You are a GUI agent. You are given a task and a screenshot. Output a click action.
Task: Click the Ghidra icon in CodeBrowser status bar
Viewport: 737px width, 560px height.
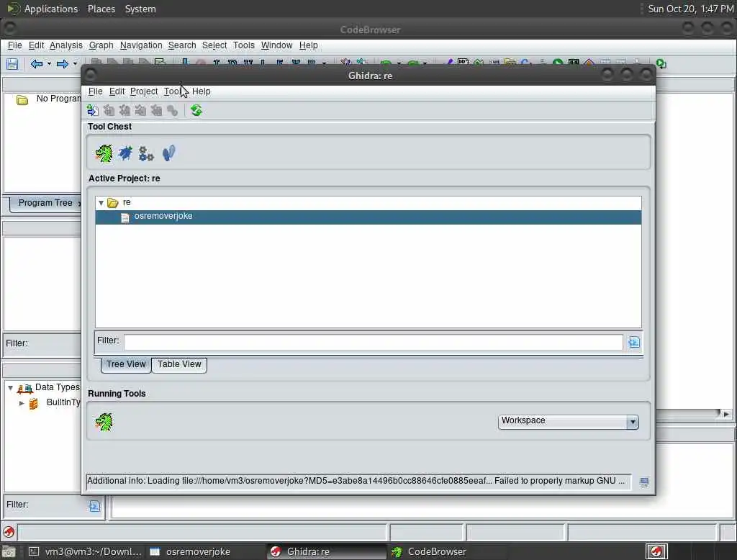point(9,532)
